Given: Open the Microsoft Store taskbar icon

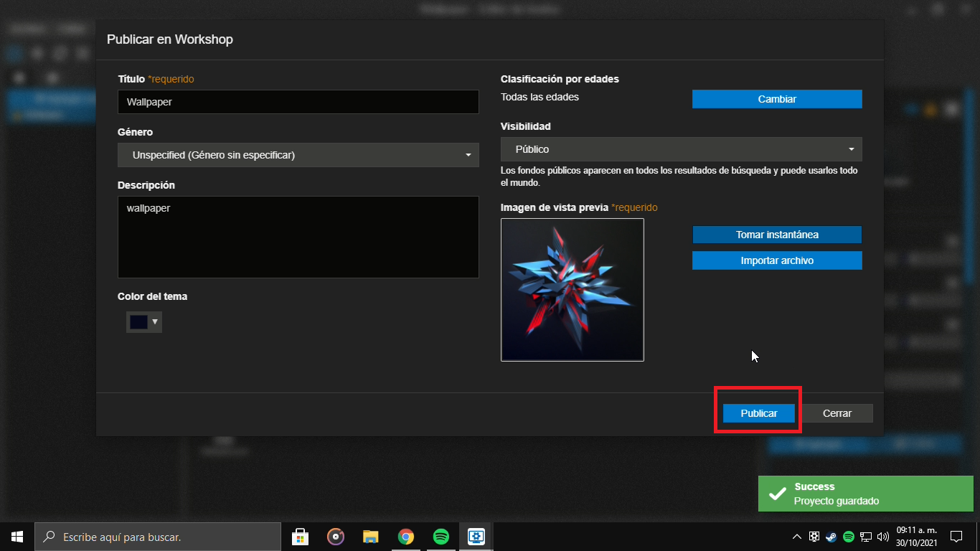Looking at the screenshot, I should point(301,537).
